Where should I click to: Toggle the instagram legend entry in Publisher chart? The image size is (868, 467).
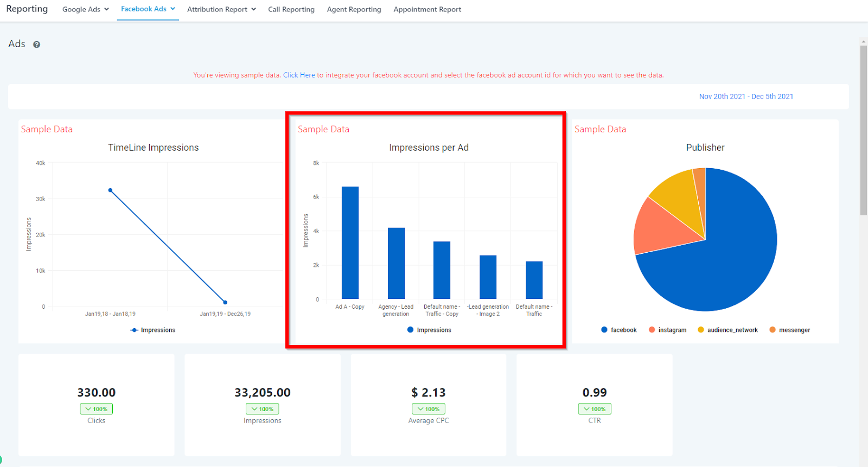pyautogui.click(x=667, y=330)
